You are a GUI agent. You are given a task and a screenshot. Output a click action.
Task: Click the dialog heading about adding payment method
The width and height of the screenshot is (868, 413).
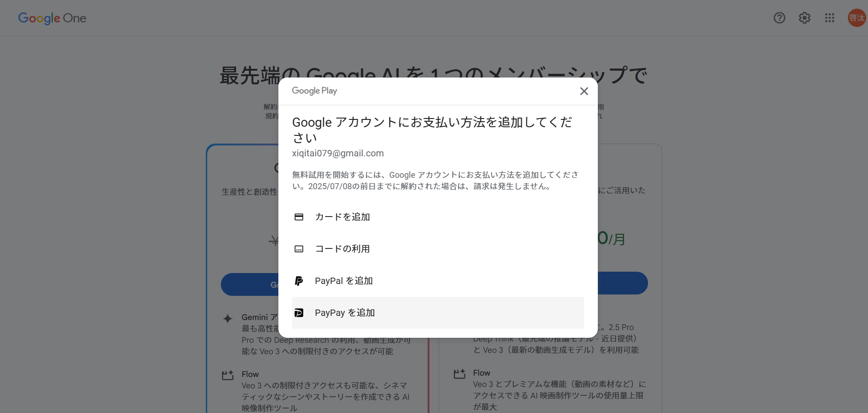click(x=432, y=130)
